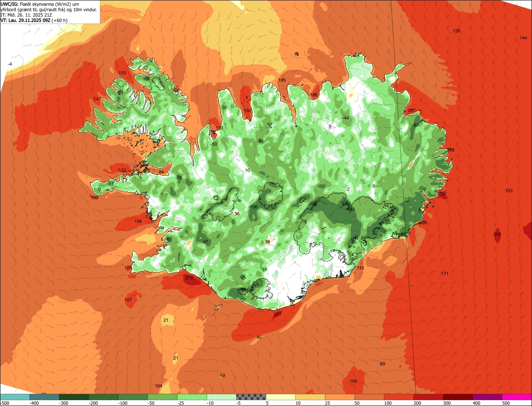Viewport: 532px width, 406px height.
Task: Click the '-56' value in north-central Iceland
Action: point(260,142)
